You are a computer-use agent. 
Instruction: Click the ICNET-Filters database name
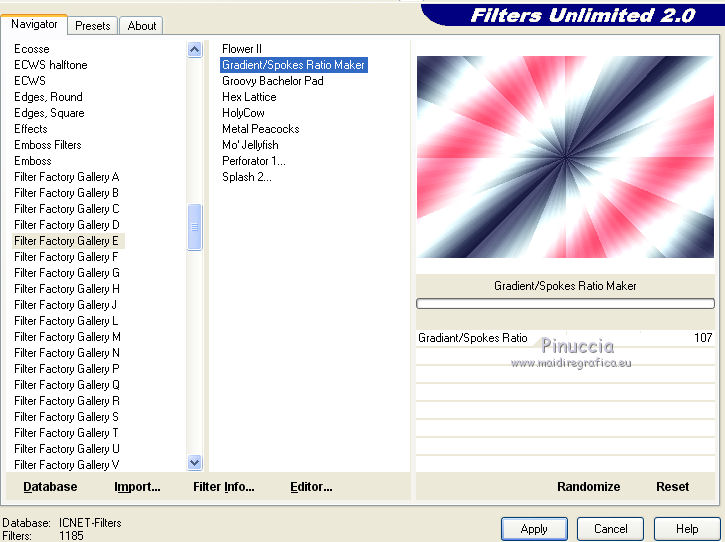pos(90,523)
